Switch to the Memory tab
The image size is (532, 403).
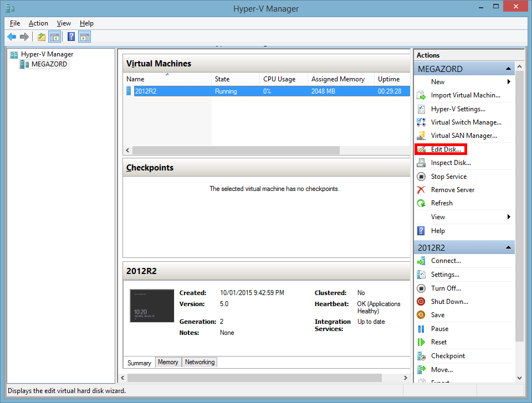coord(168,362)
